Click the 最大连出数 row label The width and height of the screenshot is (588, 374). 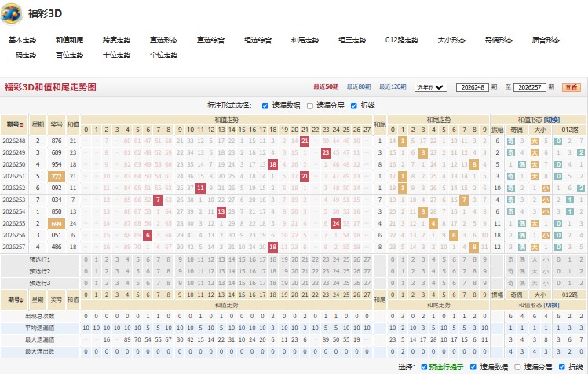point(40,351)
